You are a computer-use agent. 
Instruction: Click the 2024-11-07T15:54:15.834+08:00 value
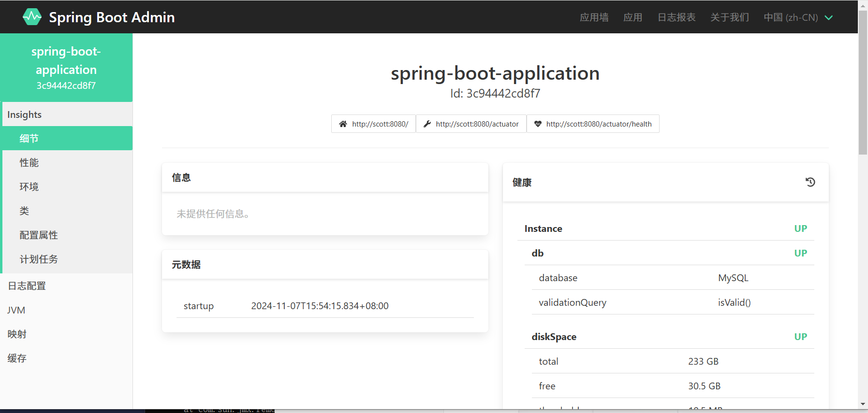coord(320,306)
